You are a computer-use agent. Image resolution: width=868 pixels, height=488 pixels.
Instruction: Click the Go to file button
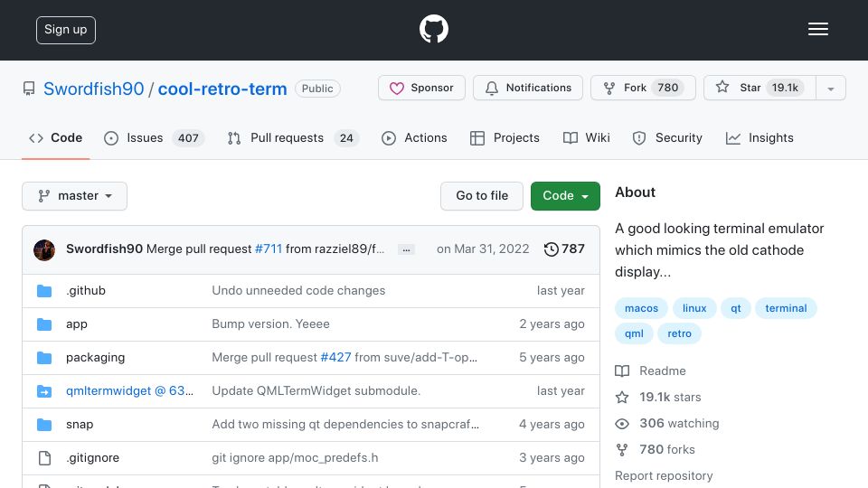(482, 196)
